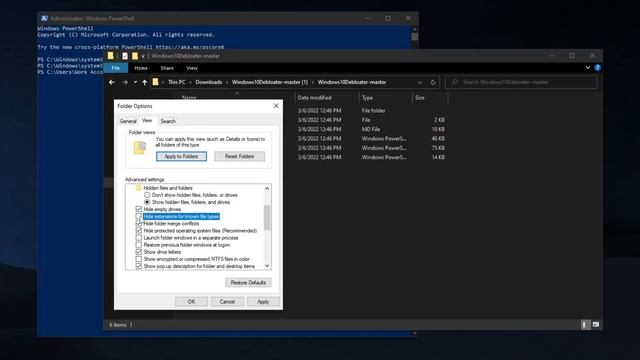
Task: Select the General tab in Folder Options
Action: pos(128,121)
